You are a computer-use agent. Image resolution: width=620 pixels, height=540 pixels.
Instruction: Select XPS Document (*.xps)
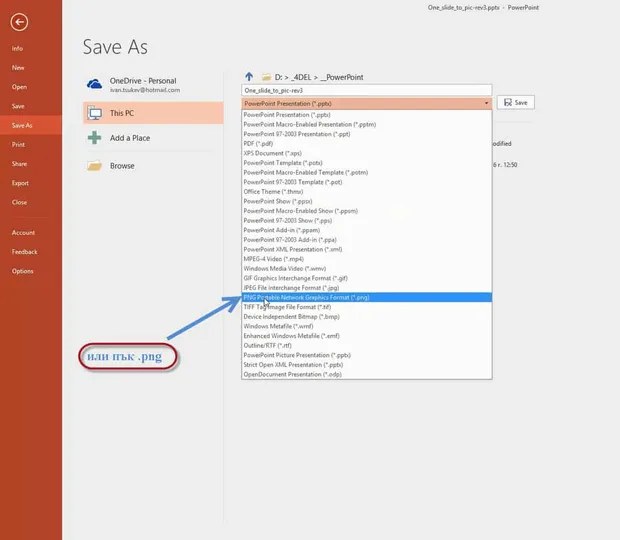[367, 153]
